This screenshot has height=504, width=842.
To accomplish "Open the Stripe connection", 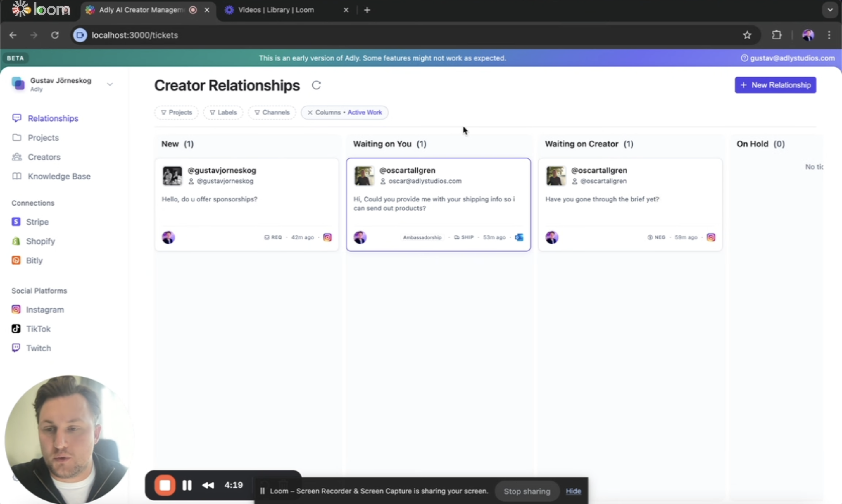I will pyautogui.click(x=30, y=222).
